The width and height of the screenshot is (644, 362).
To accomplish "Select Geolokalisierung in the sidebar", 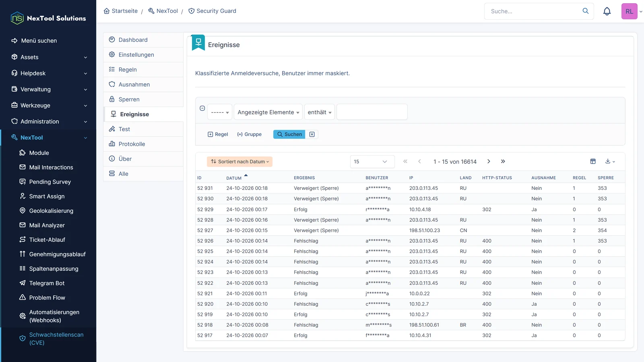I will [51, 211].
